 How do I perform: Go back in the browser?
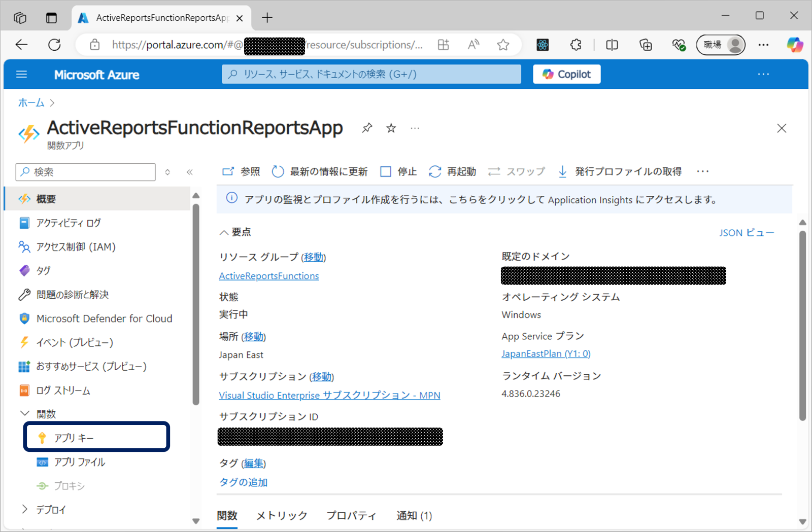(21, 45)
